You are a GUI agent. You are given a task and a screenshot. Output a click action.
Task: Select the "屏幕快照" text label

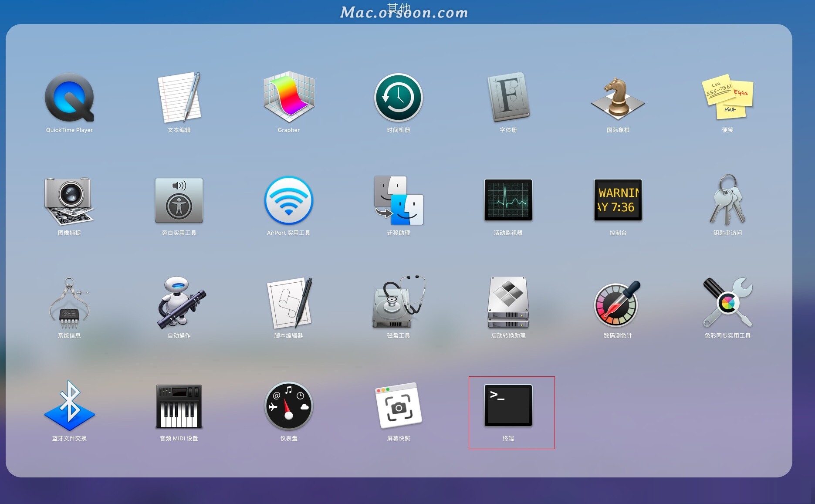point(399,438)
